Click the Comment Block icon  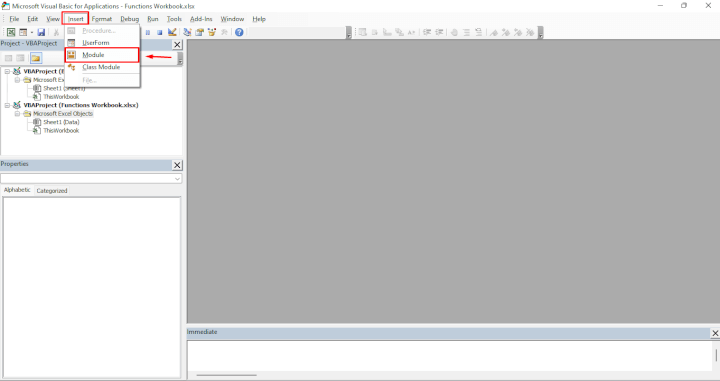[x=467, y=32]
